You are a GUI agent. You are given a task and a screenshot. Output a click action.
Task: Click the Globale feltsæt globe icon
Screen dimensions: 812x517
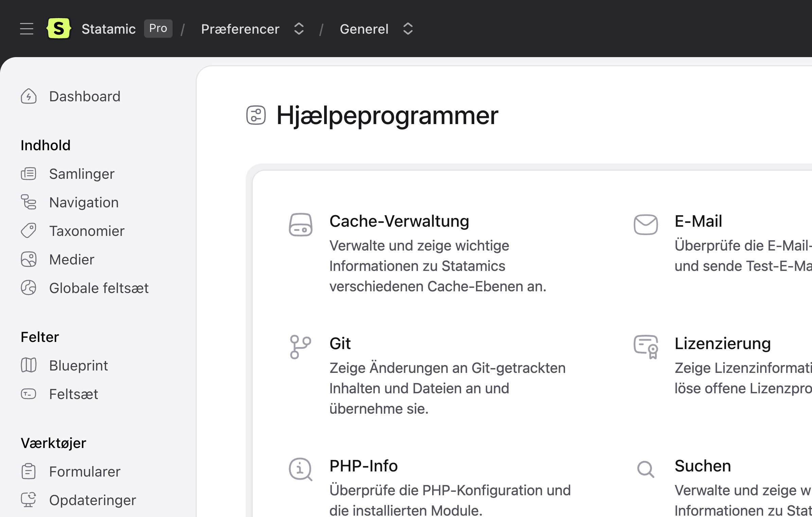click(29, 288)
